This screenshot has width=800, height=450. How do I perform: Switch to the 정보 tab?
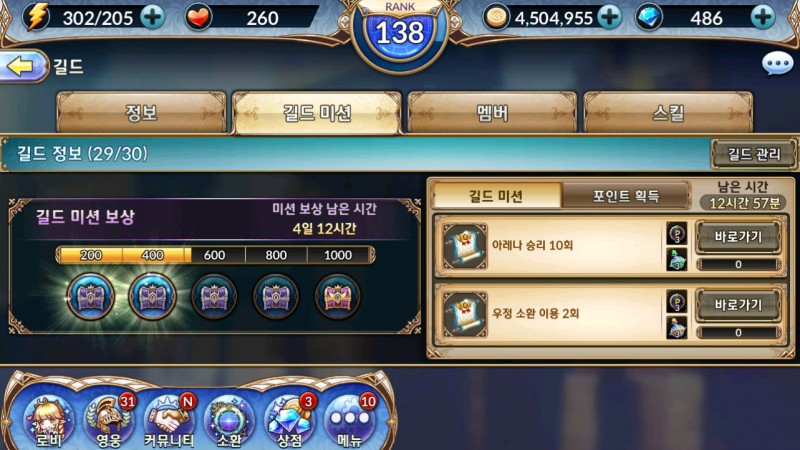point(141,113)
